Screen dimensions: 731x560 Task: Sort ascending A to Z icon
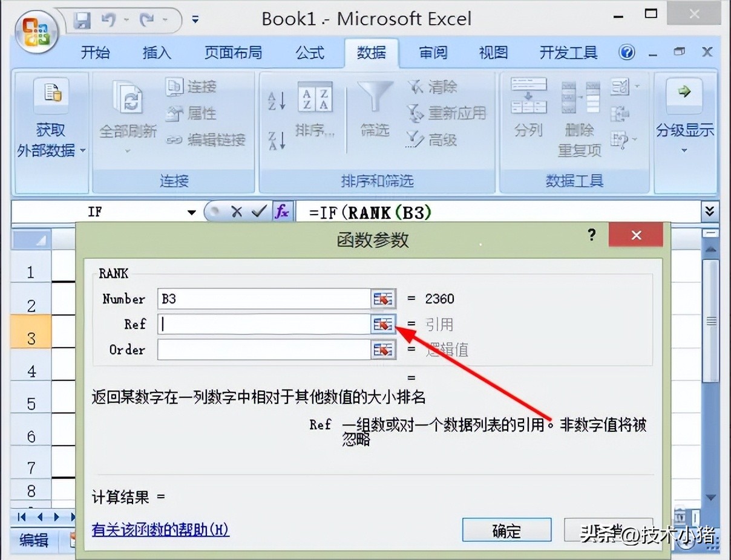(x=277, y=100)
